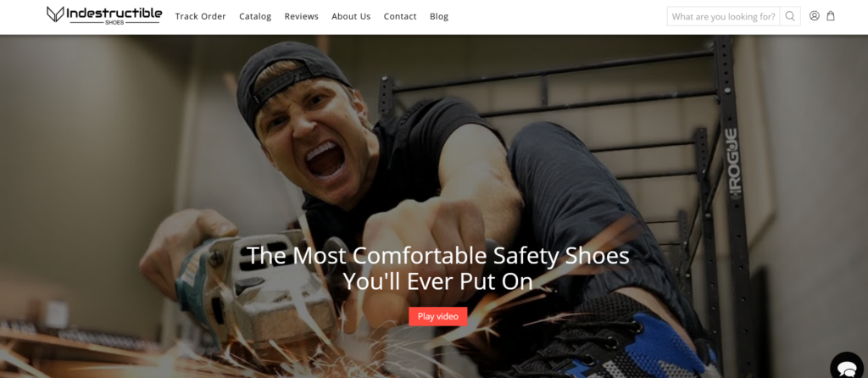Click the Indestructible shield logo emblem

click(55, 14)
